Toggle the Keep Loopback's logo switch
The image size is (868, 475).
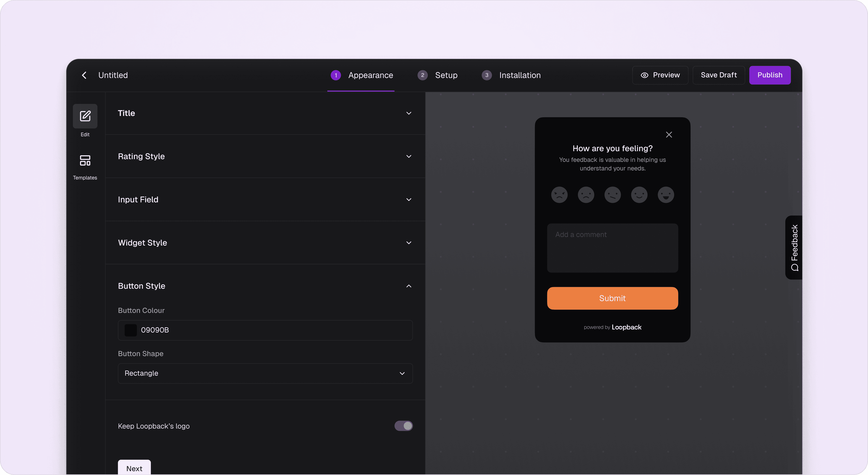(403, 426)
